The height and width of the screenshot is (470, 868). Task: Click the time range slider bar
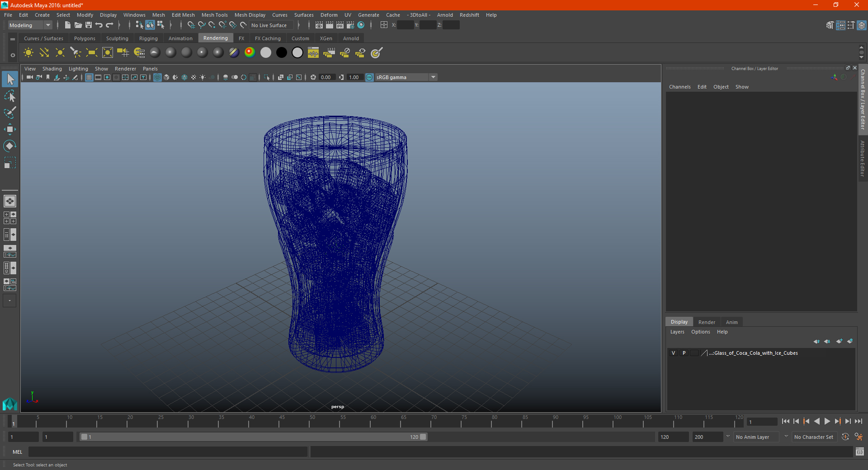coord(253,437)
